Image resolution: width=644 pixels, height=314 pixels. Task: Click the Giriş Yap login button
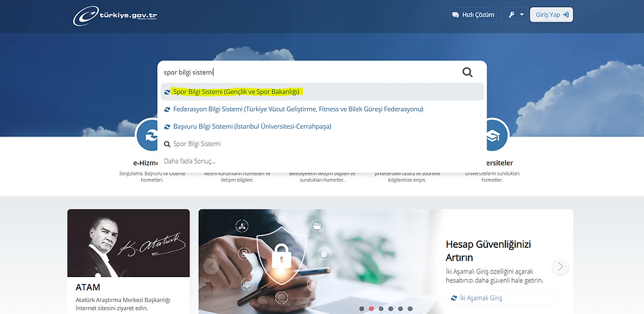point(551,15)
